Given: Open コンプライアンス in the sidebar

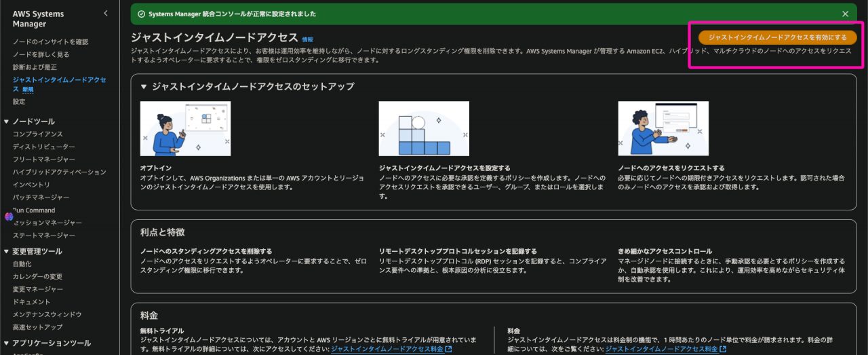Looking at the screenshot, I should tap(37, 134).
